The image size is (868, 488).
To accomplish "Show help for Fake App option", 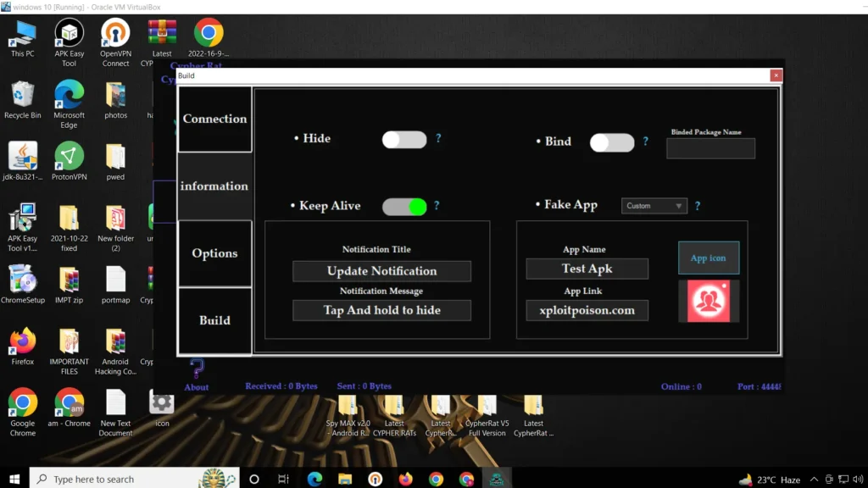I will click(698, 206).
